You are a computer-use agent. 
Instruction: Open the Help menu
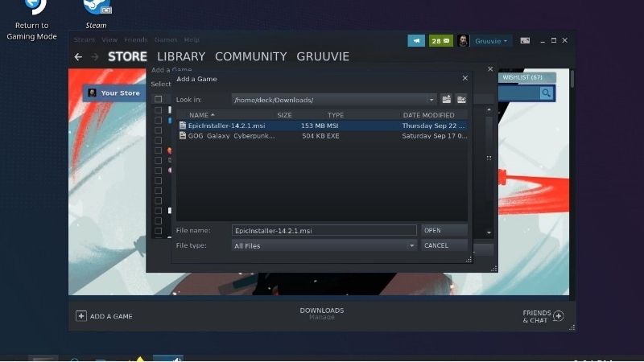tap(192, 39)
